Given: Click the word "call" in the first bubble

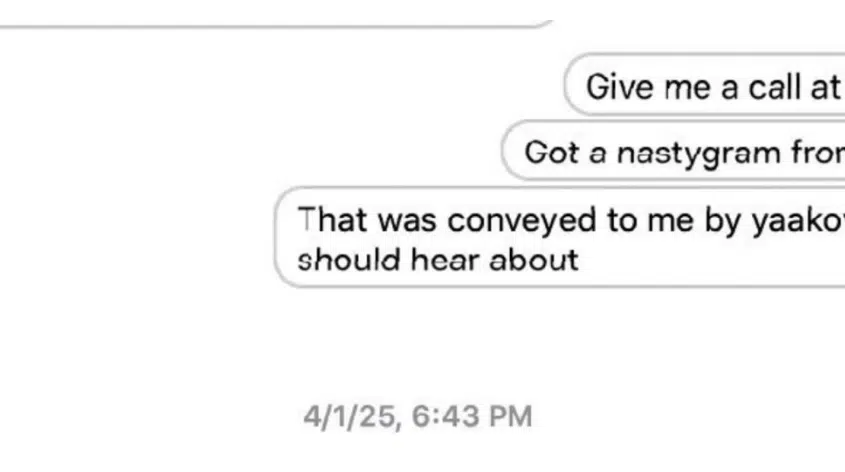Looking at the screenshot, I should click(x=774, y=87).
